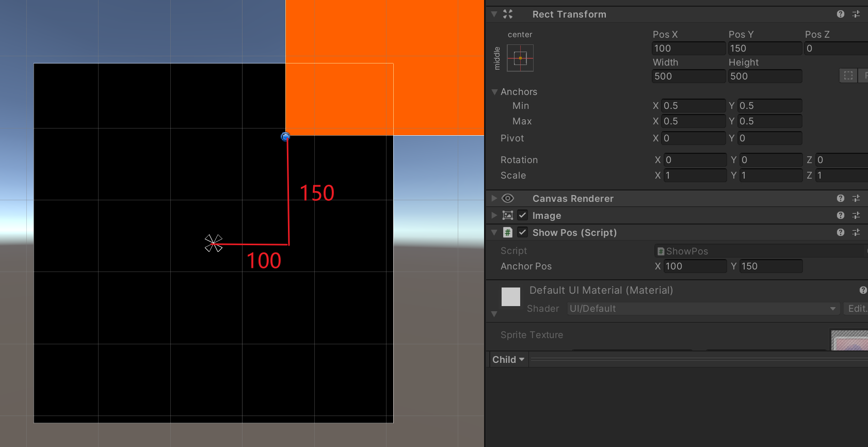Click the Pos X input field
868x447 pixels.
coord(689,49)
